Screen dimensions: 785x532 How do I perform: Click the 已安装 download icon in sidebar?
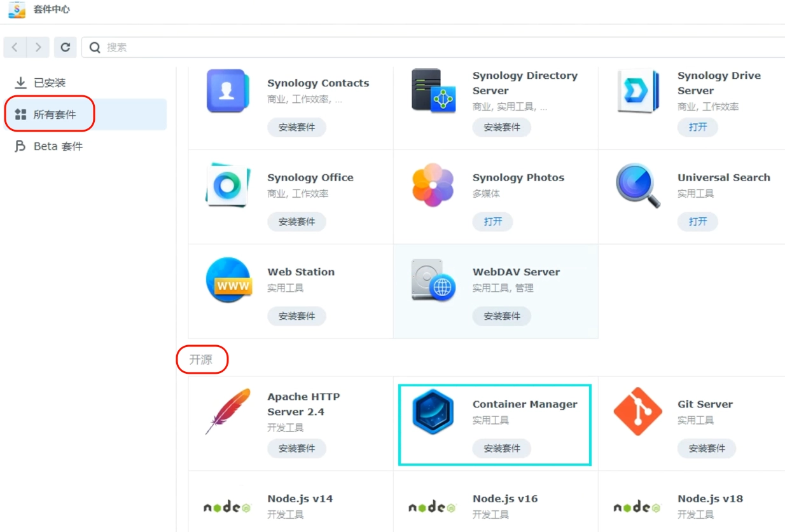[20, 83]
